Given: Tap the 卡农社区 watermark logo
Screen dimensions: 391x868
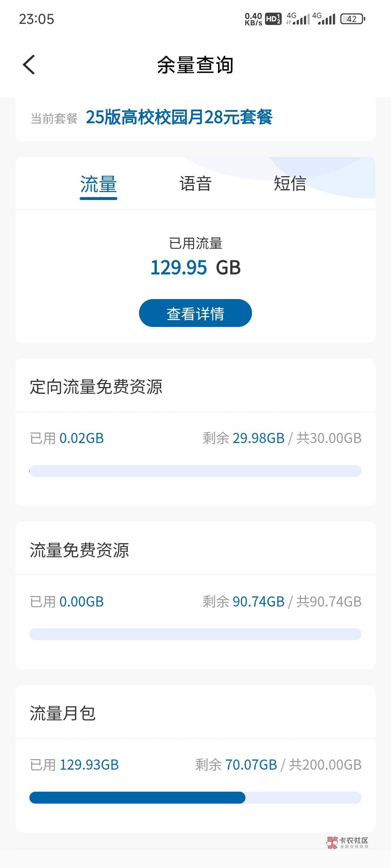Looking at the screenshot, I should [347, 842].
